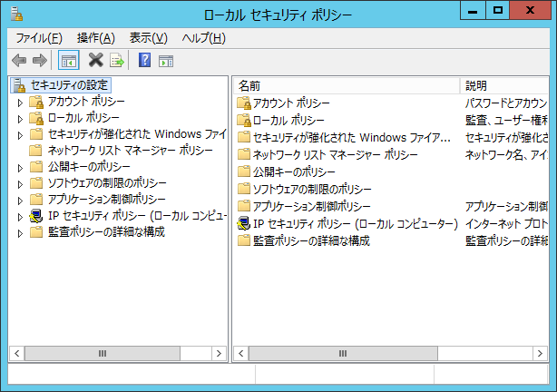Image resolution: width=557 pixels, height=392 pixels.
Task: Select アプリケーション制御ポリシー label in tree
Action: [x=106, y=200]
